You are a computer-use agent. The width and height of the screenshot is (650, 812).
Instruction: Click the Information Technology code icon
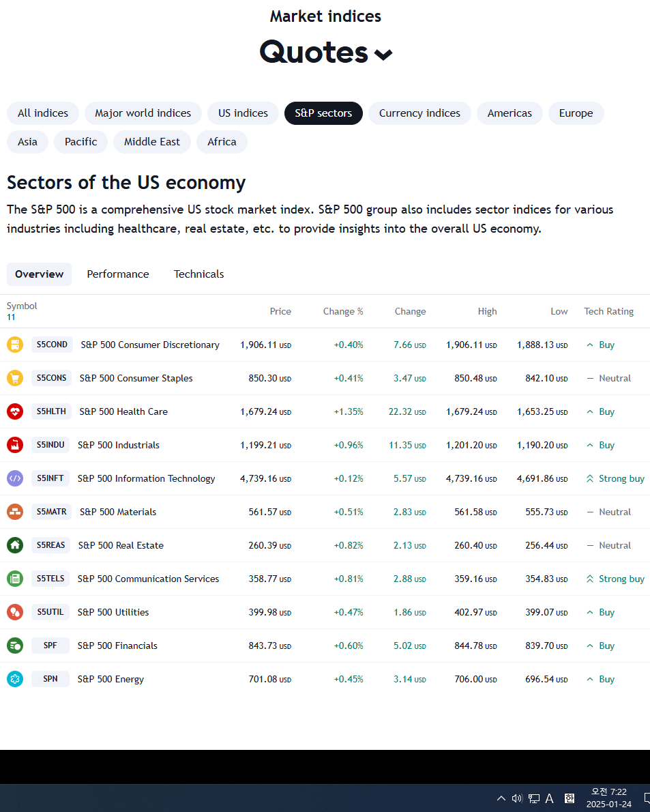pos(14,478)
